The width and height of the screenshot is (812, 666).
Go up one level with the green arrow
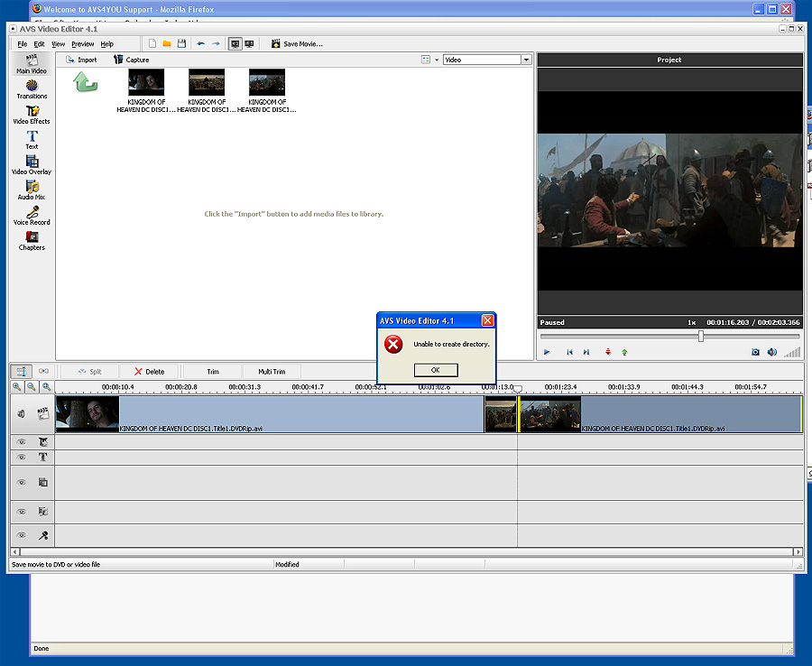tap(86, 82)
